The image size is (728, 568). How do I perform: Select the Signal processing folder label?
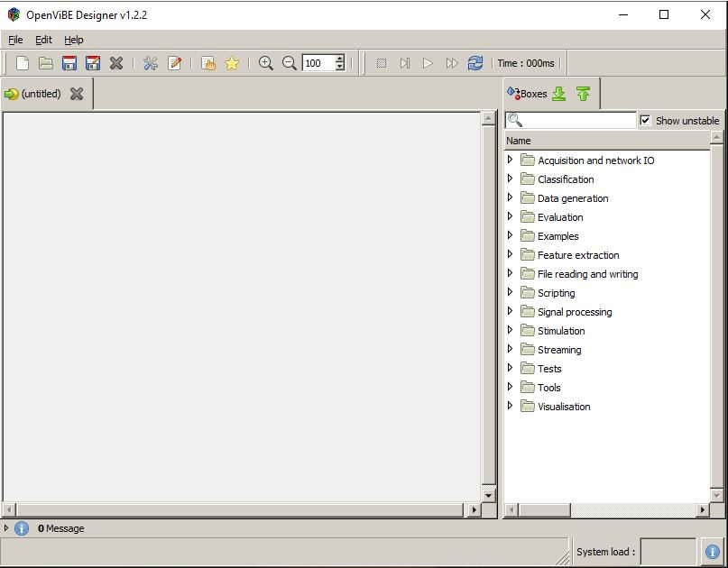click(x=575, y=312)
